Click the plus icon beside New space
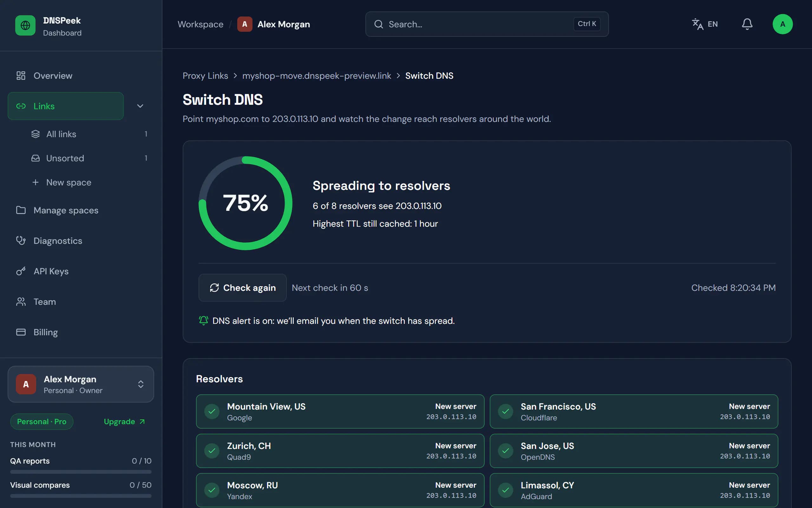The image size is (812, 508). (x=36, y=183)
